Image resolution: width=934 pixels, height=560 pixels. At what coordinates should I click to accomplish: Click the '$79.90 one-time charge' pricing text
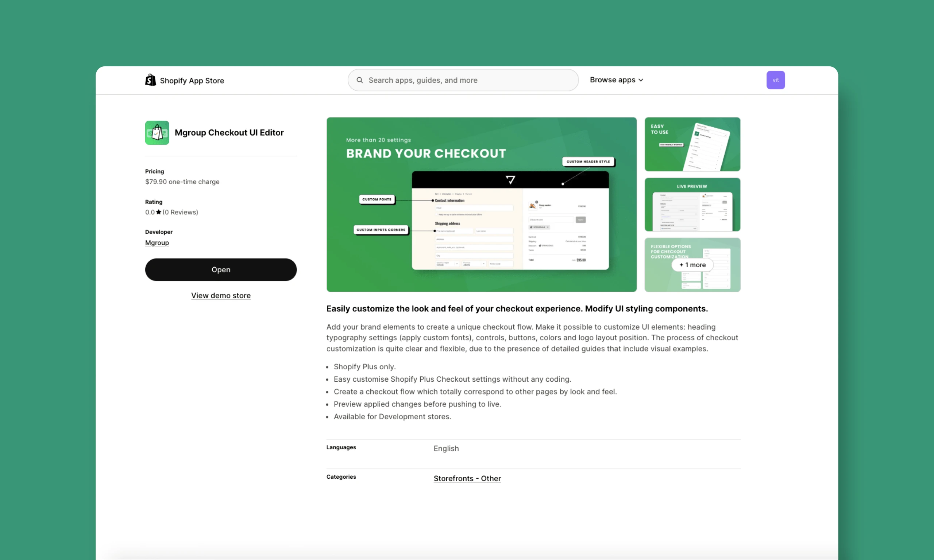coord(182,182)
